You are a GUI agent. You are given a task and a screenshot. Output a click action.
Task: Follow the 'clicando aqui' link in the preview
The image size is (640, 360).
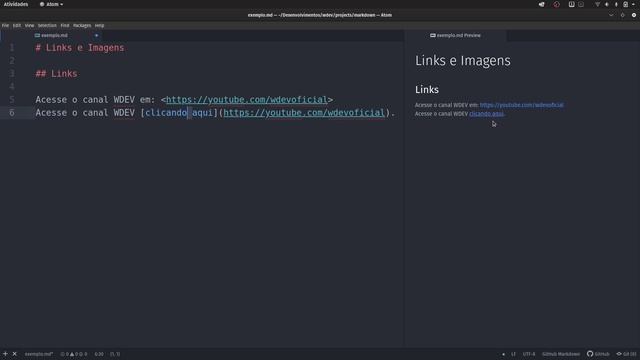[487, 114]
